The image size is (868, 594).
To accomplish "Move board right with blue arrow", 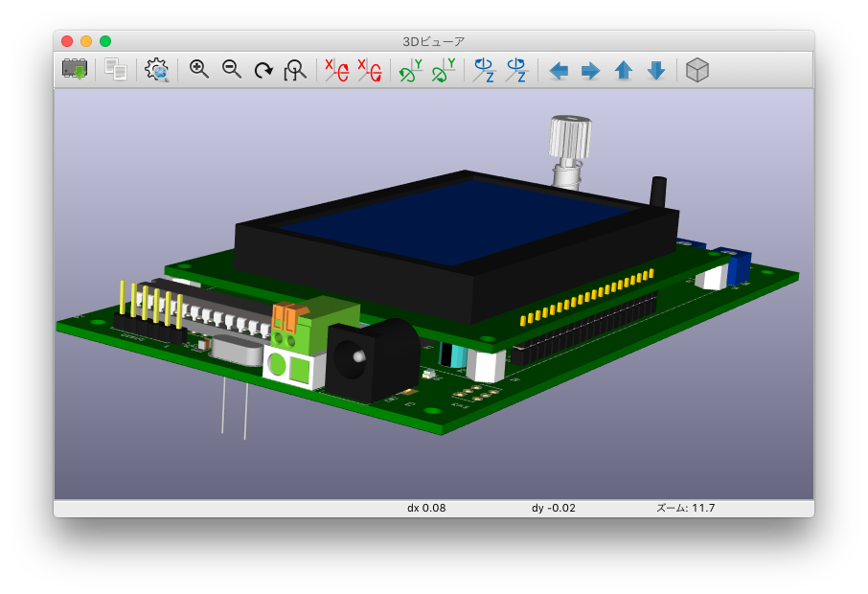I will coord(591,71).
